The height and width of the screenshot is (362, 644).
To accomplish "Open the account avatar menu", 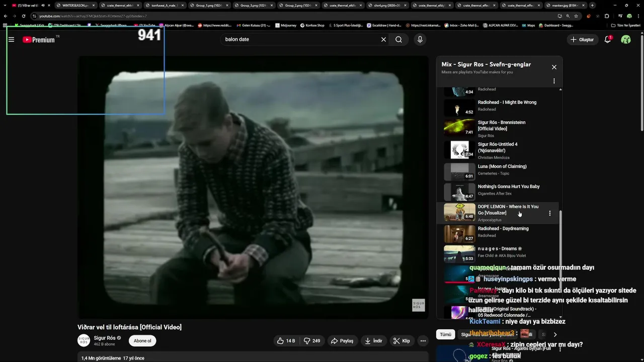I will [626, 39].
